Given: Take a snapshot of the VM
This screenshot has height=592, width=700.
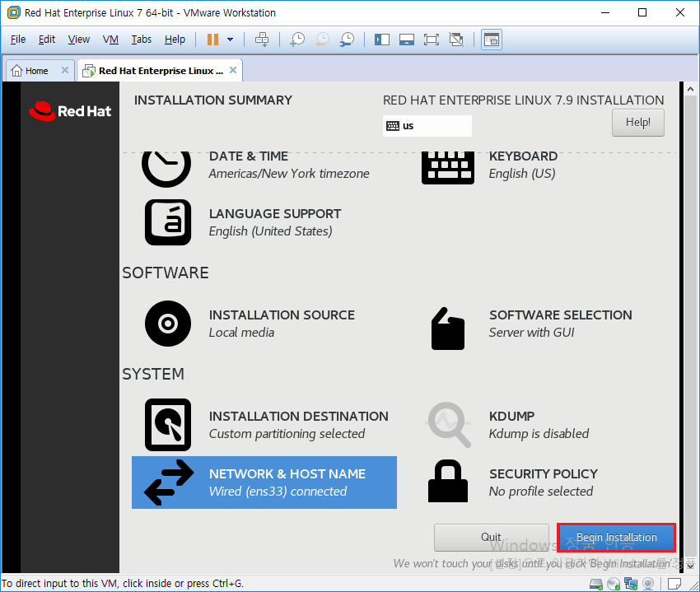Looking at the screenshot, I should (296, 40).
